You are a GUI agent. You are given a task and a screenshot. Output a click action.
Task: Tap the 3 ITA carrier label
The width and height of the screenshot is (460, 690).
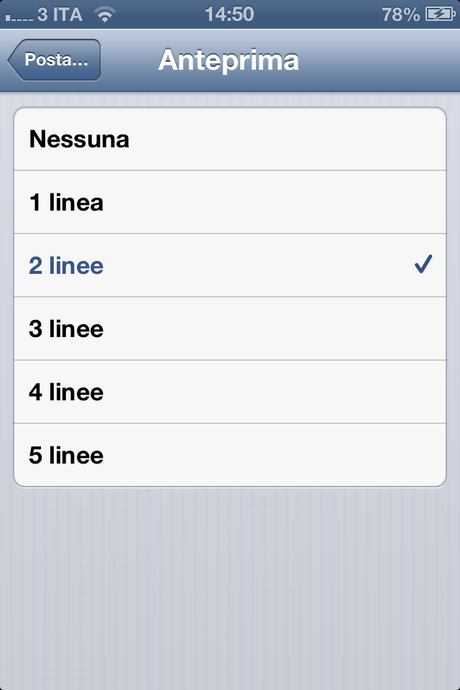point(60,15)
